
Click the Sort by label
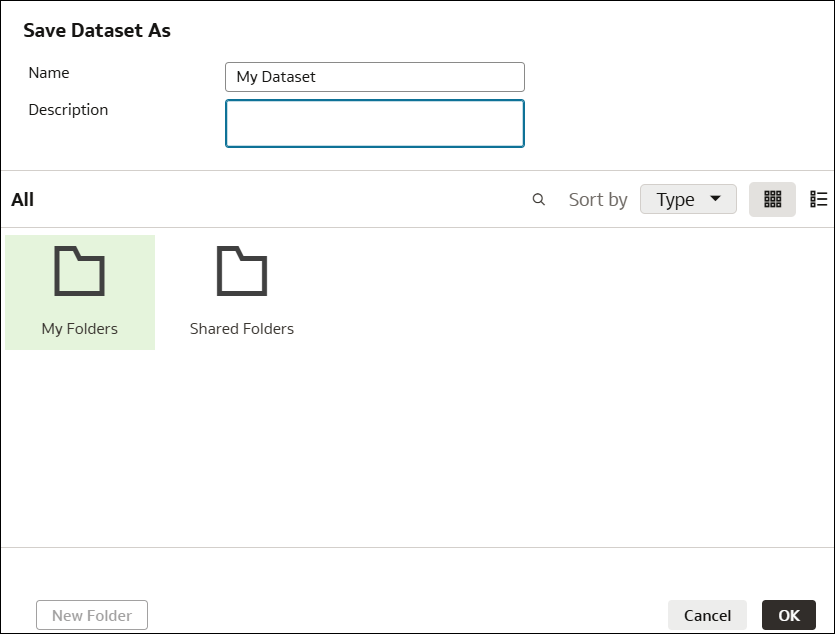[598, 200]
